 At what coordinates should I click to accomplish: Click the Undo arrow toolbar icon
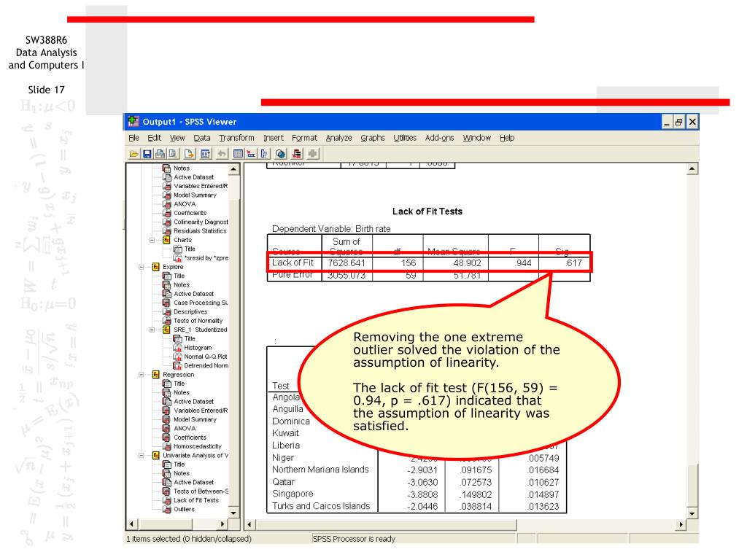[222, 154]
